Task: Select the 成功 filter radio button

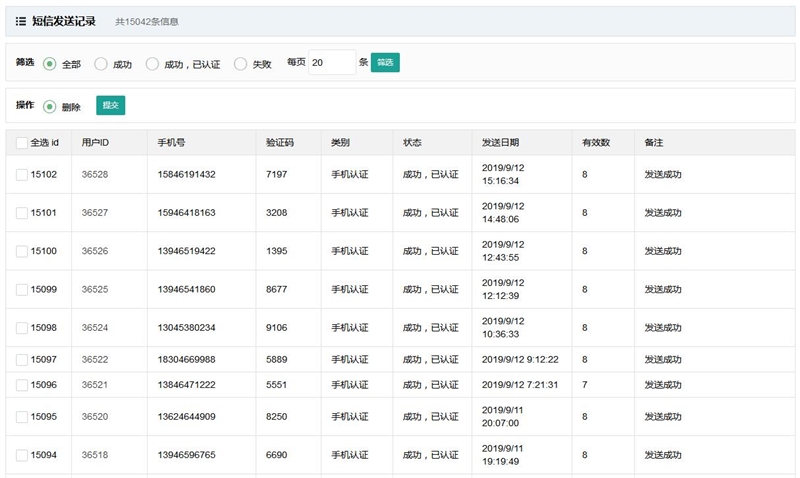Action: [x=101, y=64]
